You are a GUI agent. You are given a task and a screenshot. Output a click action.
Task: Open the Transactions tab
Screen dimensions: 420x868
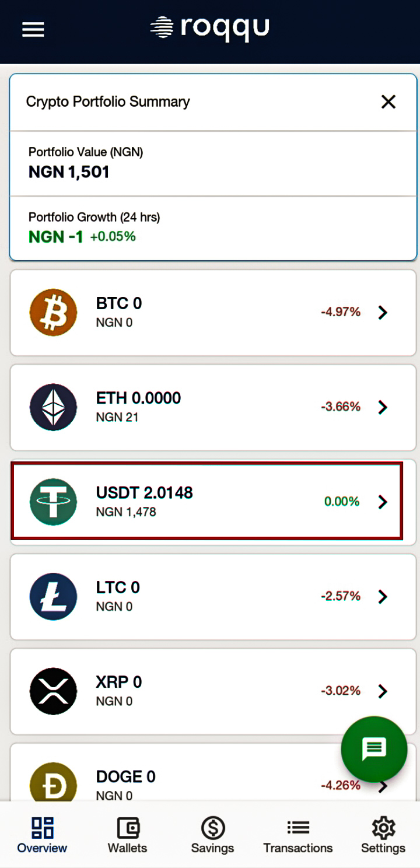coord(297,835)
